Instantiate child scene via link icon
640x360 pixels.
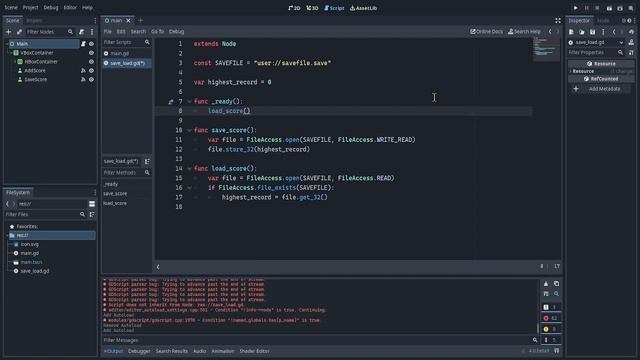[19, 31]
